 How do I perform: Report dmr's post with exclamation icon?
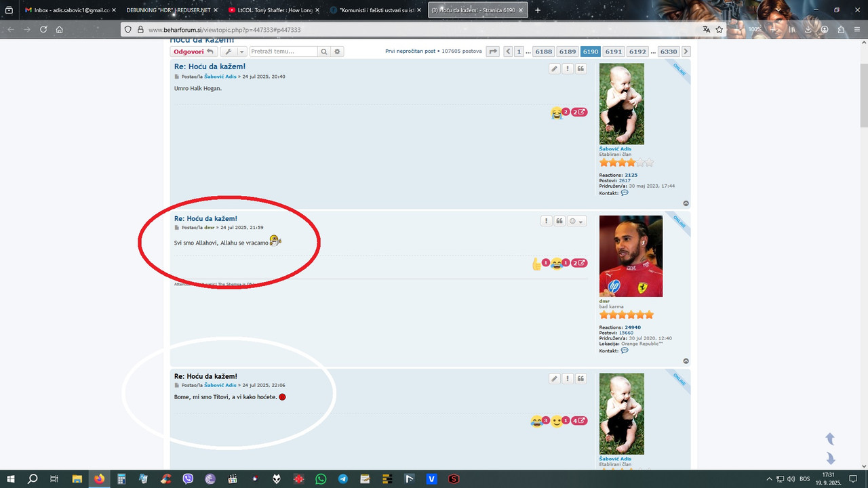tap(547, 221)
